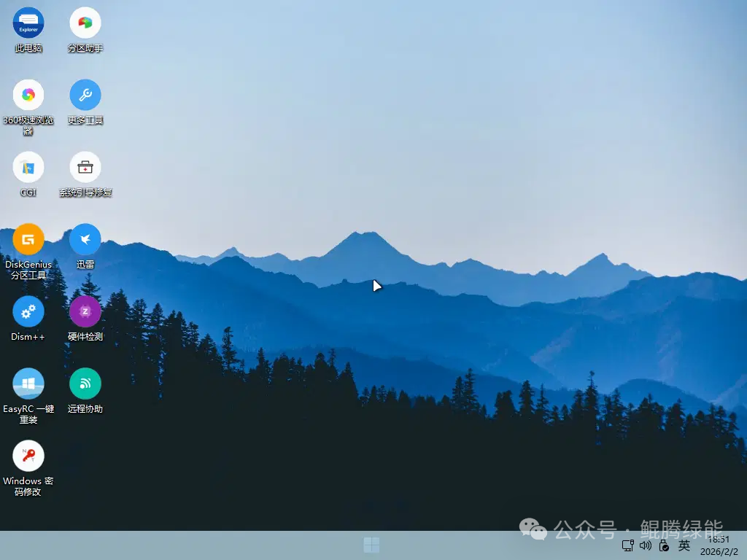Open 硬件检测 hardware detection tool

tap(85, 312)
